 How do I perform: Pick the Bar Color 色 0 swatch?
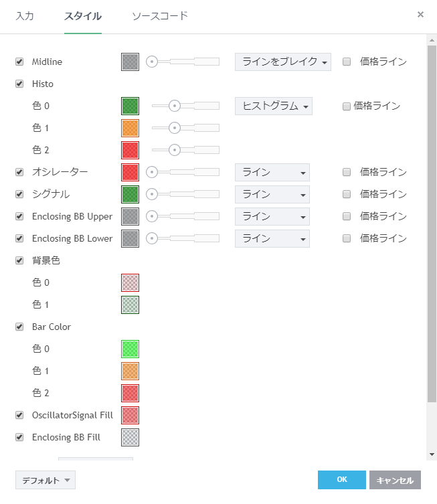(x=130, y=349)
